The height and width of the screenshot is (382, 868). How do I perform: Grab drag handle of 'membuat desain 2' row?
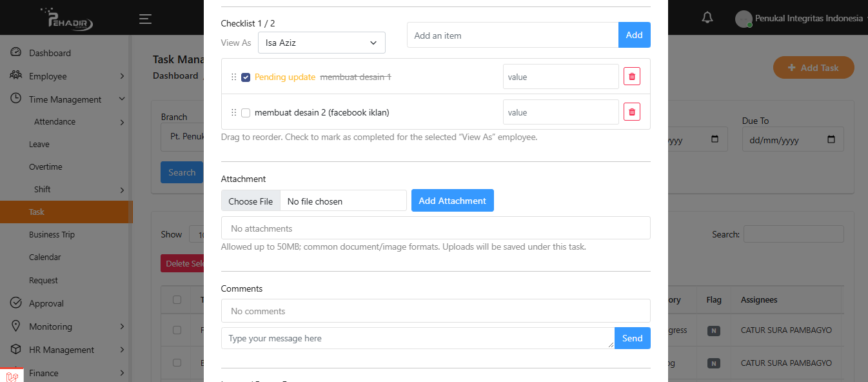click(x=233, y=112)
